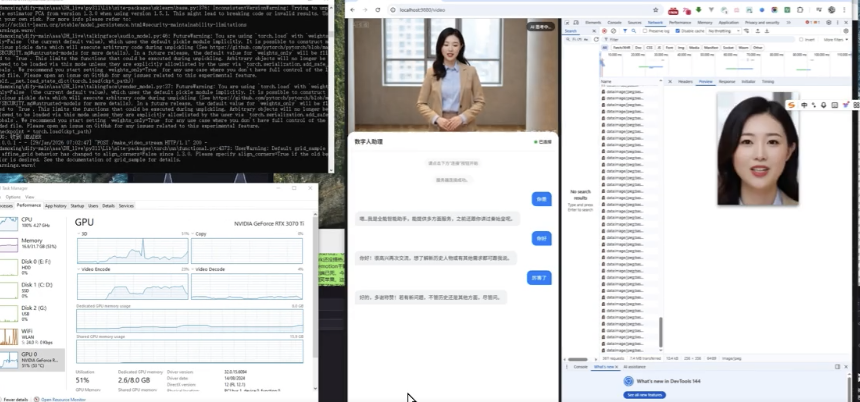Click the Other filter button

(757, 48)
